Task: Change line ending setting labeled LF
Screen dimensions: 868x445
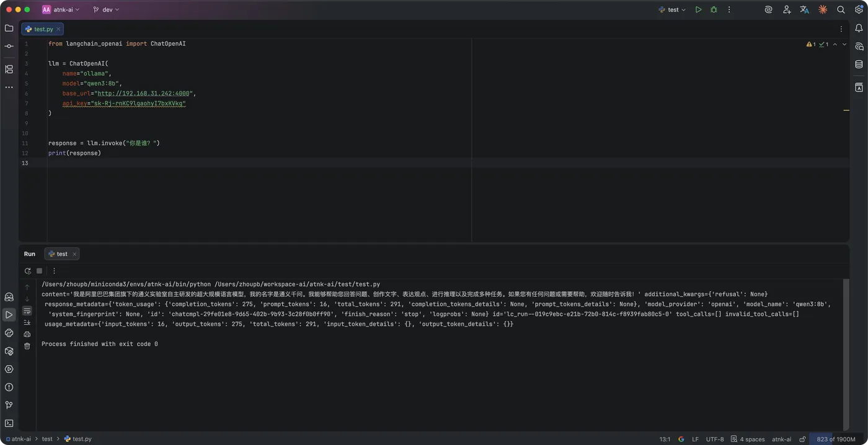Action: (x=695, y=439)
